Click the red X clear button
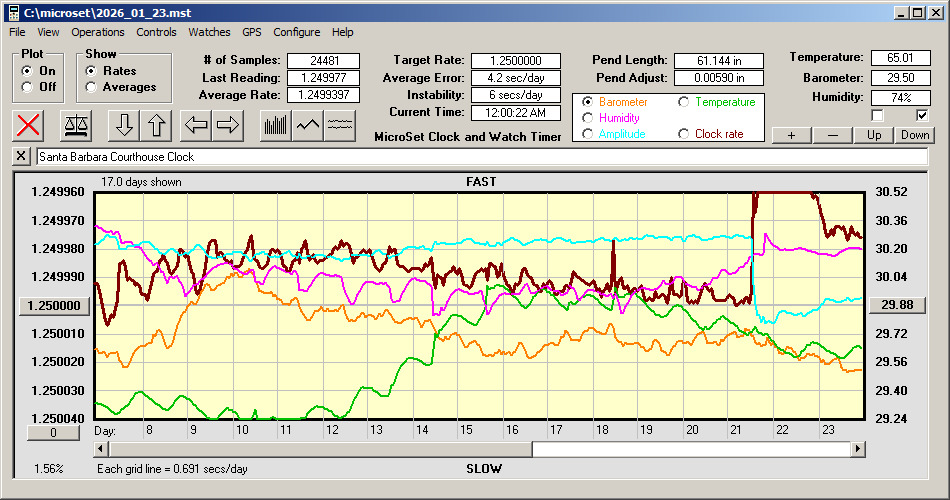Viewport: 950px width, 500px height. pos(29,125)
